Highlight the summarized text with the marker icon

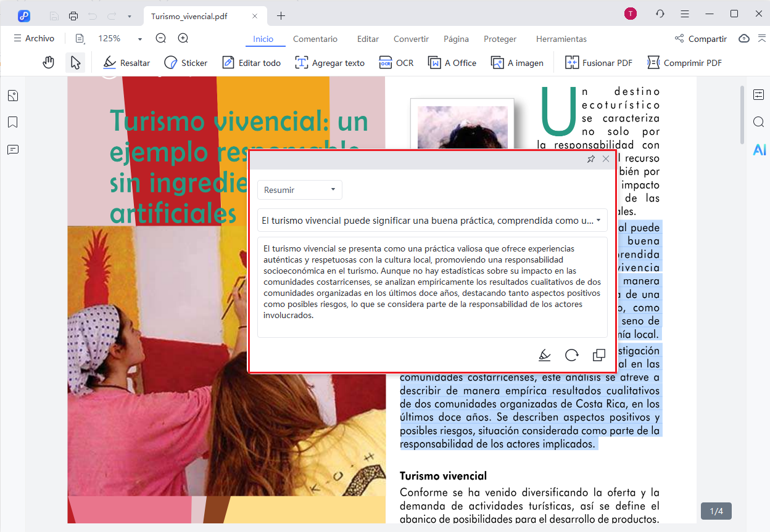tap(544, 355)
